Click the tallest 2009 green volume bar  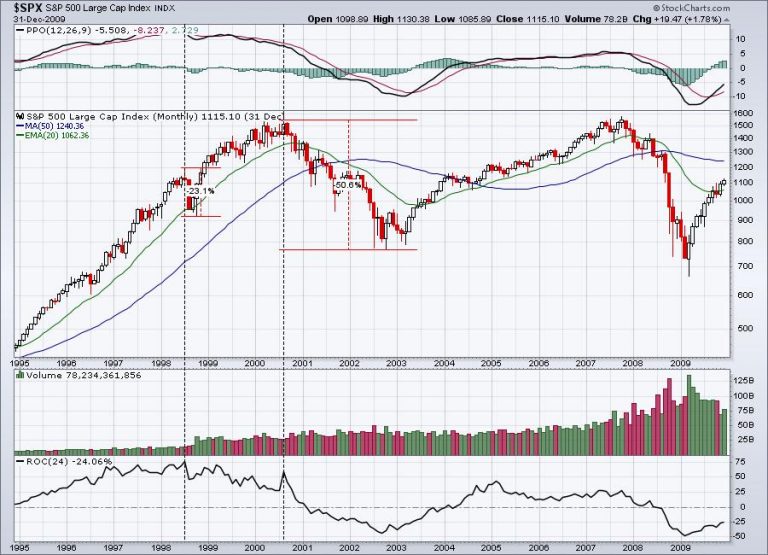[x=689, y=415]
